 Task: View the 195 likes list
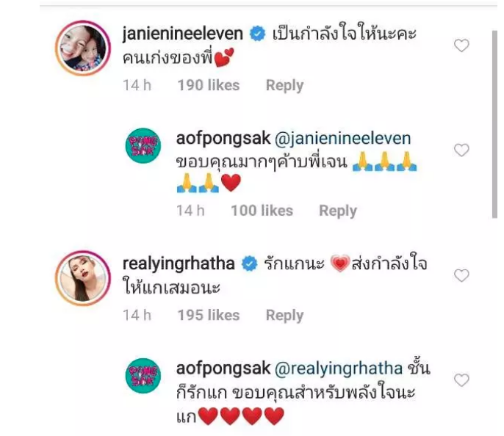pyautogui.click(x=209, y=316)
